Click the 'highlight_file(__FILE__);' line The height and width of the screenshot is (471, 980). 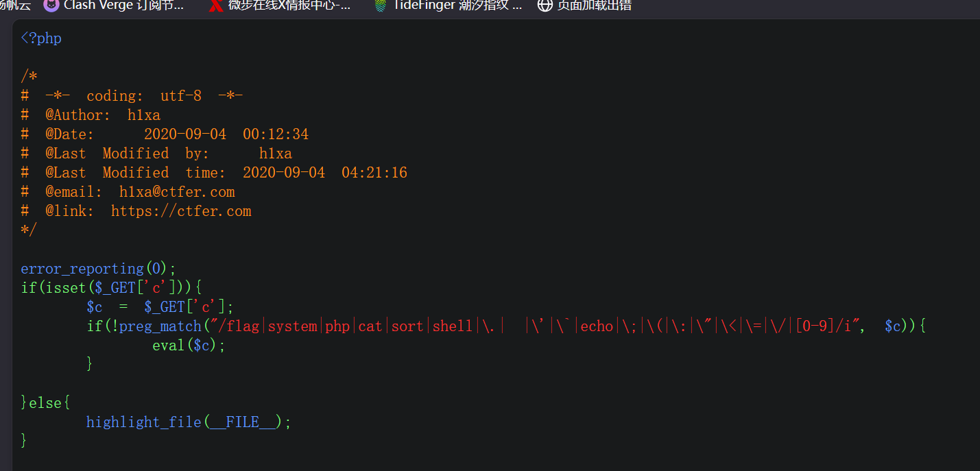(x=189, y=422)
